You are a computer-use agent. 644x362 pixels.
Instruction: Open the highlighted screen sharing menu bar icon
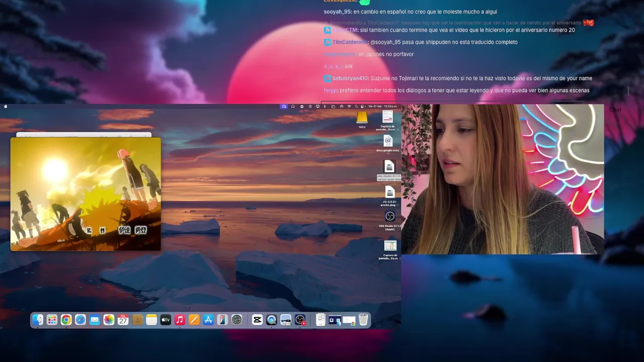284,107
